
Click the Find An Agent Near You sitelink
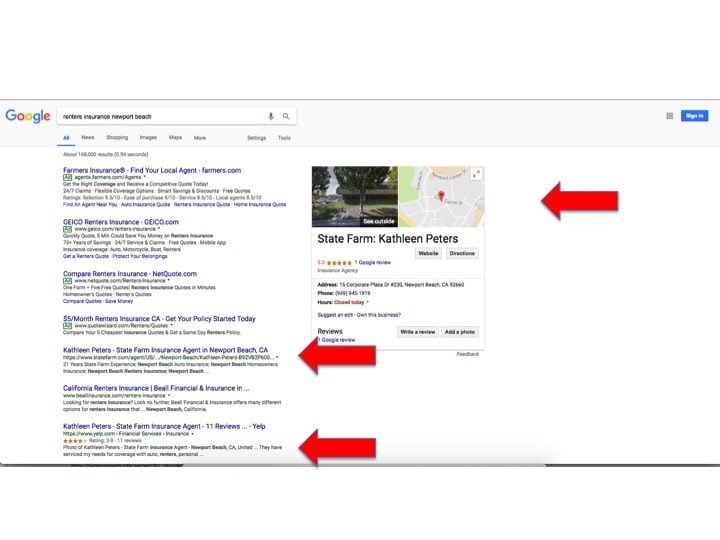tap(90, 204)
